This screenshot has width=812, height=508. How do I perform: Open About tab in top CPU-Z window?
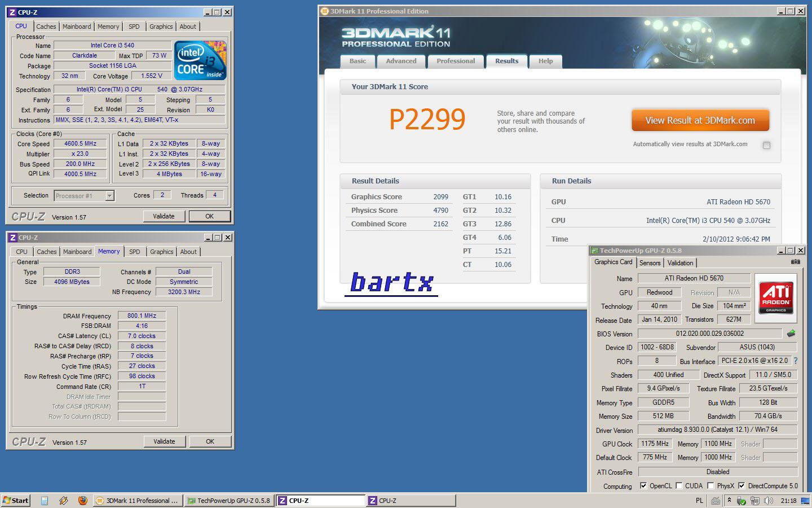[188, 27]
